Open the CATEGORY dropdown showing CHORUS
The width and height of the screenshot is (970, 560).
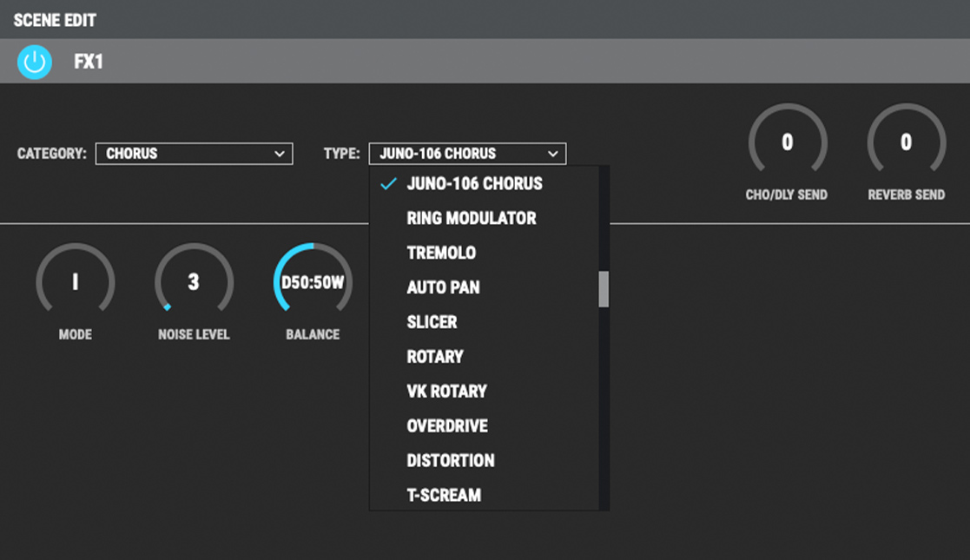(x=195, y=154)
